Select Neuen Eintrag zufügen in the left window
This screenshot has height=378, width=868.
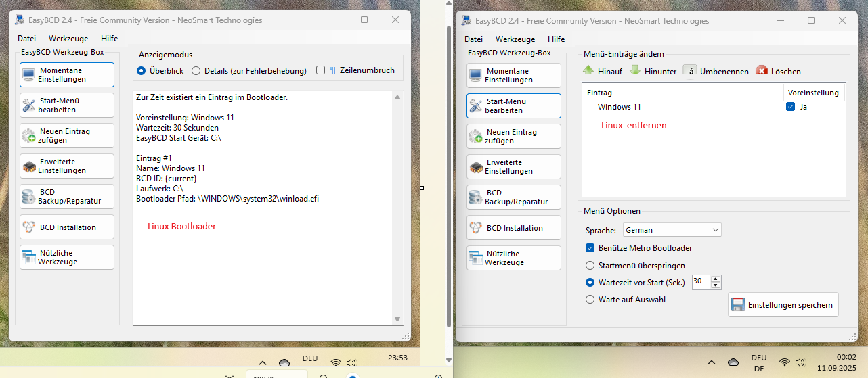coord(67,135)
